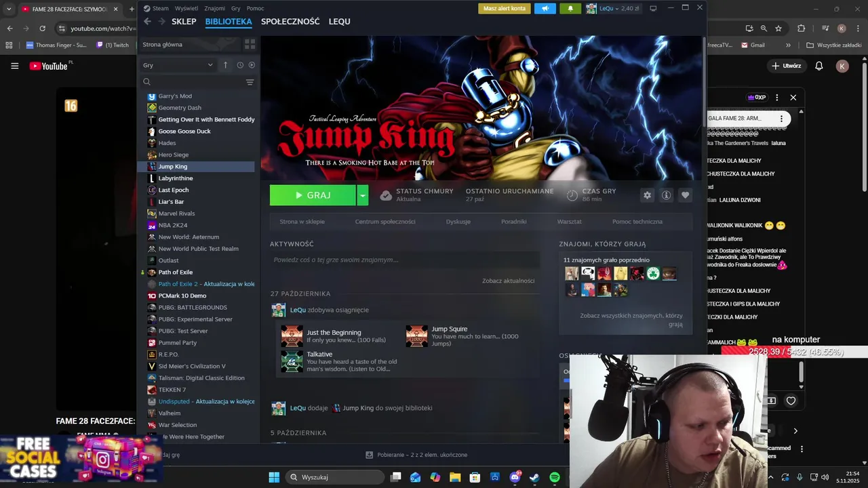Switch library to grid collections view
Viewport: 868px width, 488px height.
pyautogui.click(x=250, y=44)
